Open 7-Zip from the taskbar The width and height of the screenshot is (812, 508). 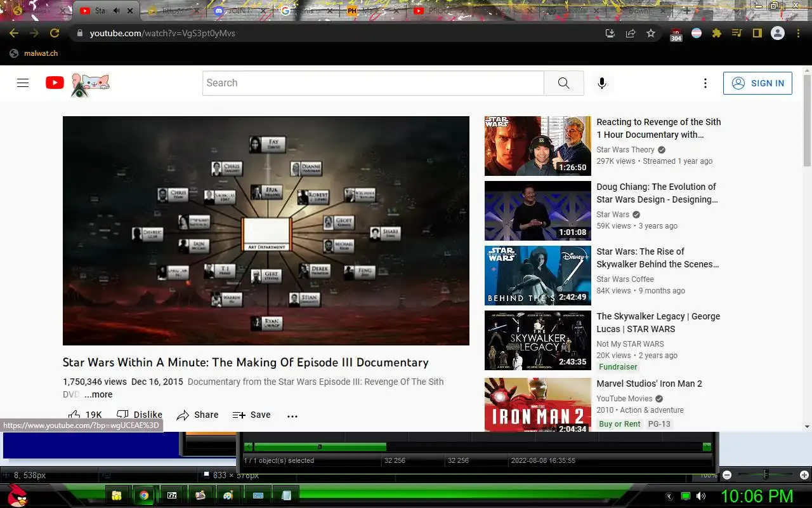click(x=172, y=495)
